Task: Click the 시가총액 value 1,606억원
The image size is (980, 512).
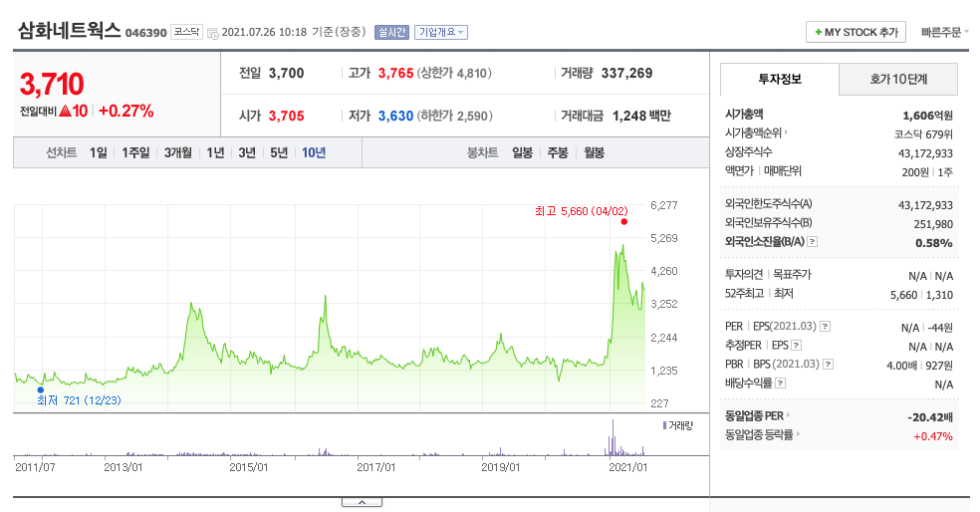Action: coord(927,116)
